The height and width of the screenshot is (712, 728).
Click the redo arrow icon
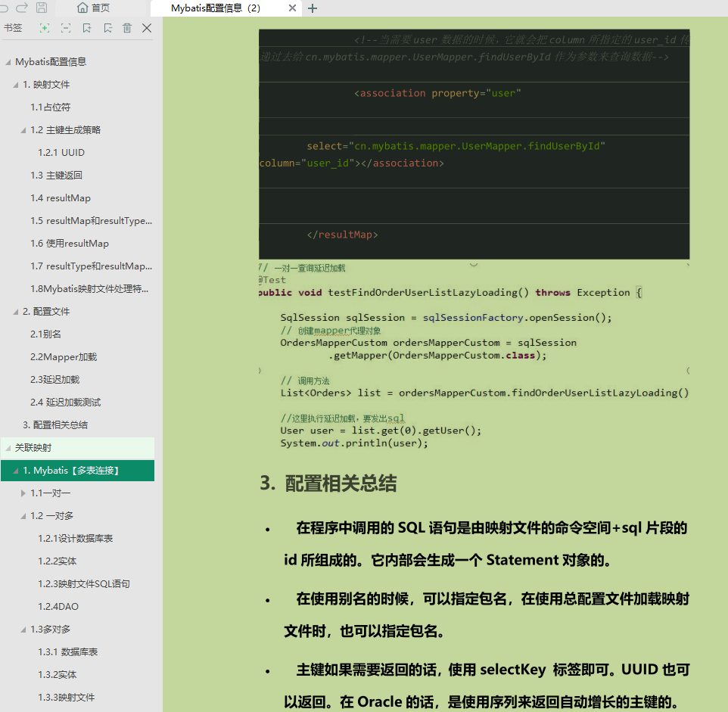tap(22, 8)
